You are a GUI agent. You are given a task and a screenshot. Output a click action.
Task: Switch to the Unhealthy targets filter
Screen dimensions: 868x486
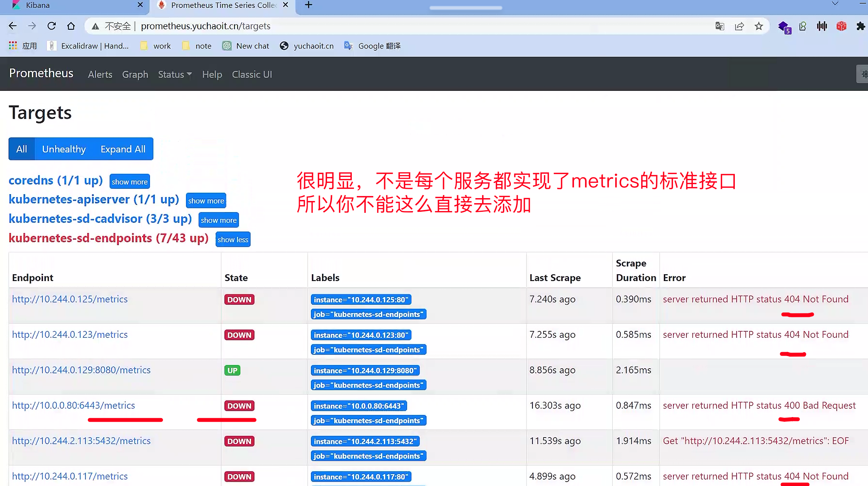click(64, 149)
